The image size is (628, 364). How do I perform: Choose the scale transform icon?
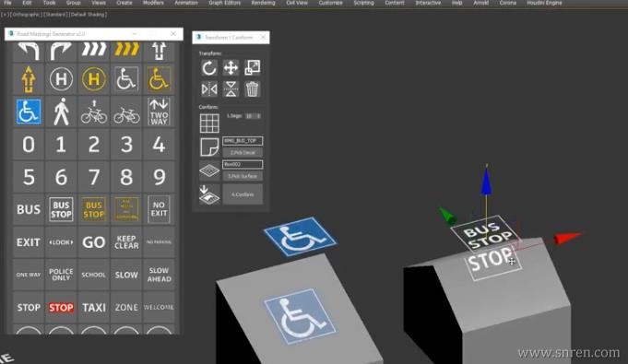(253, 67)
